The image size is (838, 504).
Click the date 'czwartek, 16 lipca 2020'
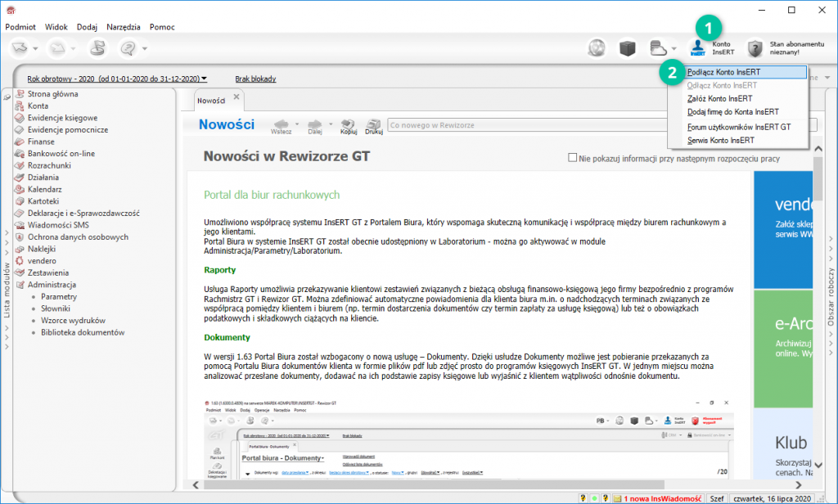772,498
